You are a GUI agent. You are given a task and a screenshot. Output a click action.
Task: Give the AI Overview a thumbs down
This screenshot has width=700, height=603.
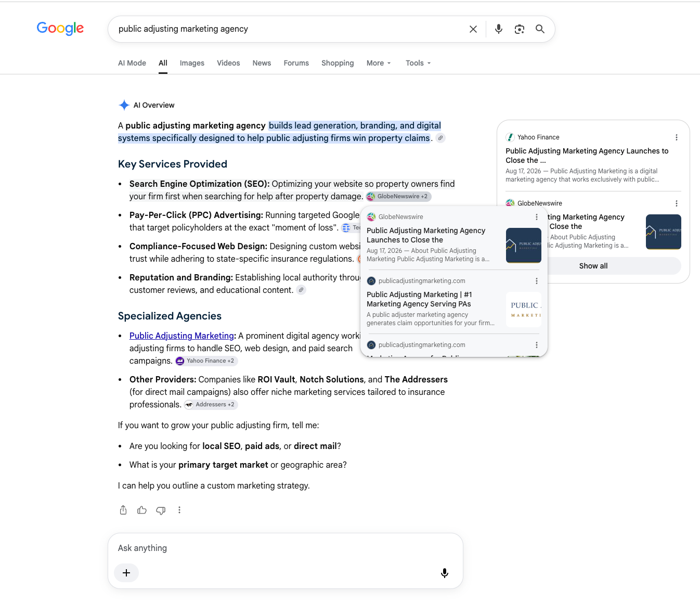point(161,510)
